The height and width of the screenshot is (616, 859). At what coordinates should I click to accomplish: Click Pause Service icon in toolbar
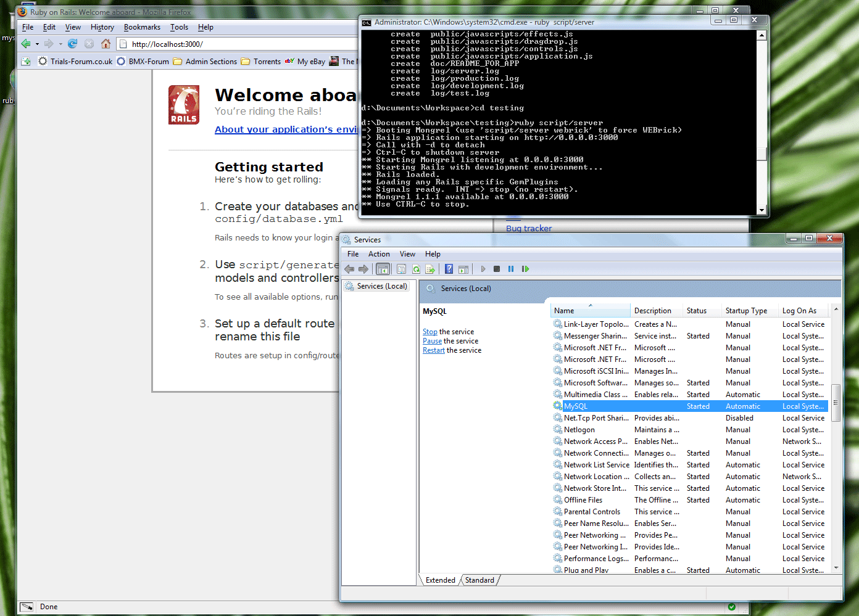pyautogui.click(x=511, y=269)
